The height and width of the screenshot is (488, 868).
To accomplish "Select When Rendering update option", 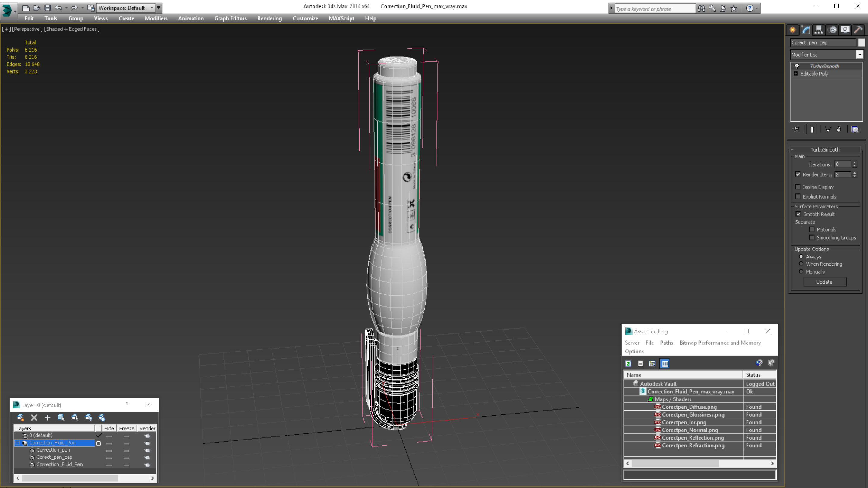I will (x=801, y=264).
